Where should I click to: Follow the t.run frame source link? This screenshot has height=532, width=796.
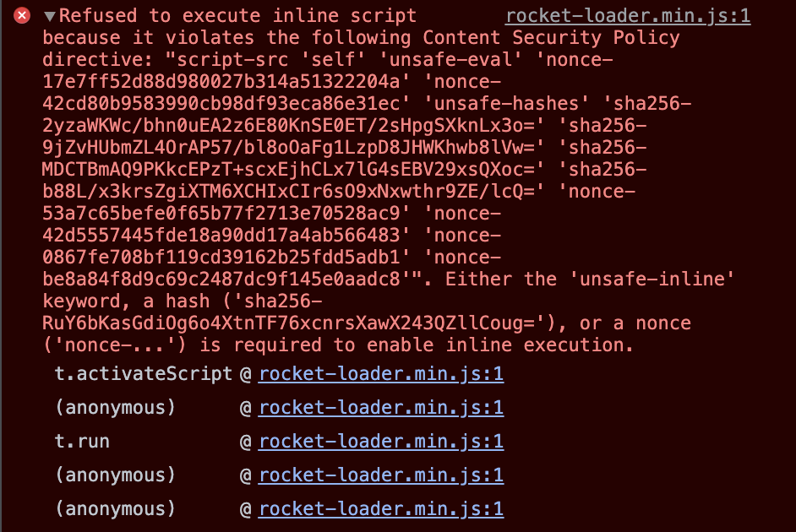click(382, 441)
